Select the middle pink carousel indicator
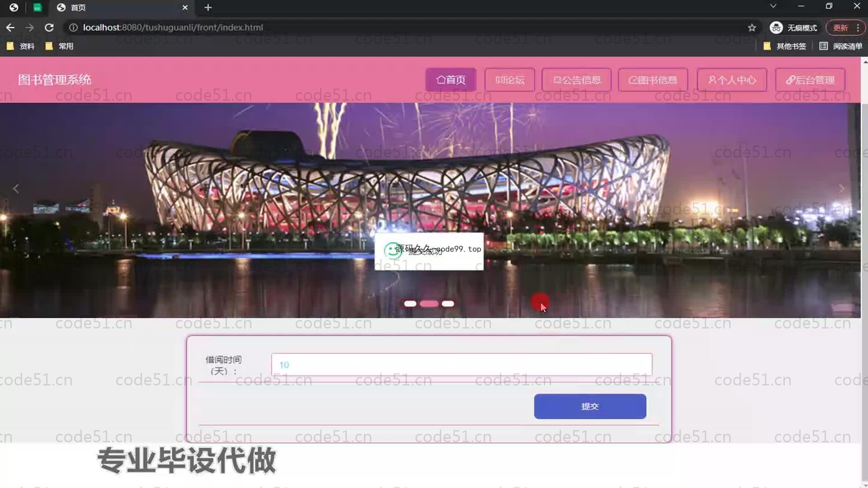 429,304
